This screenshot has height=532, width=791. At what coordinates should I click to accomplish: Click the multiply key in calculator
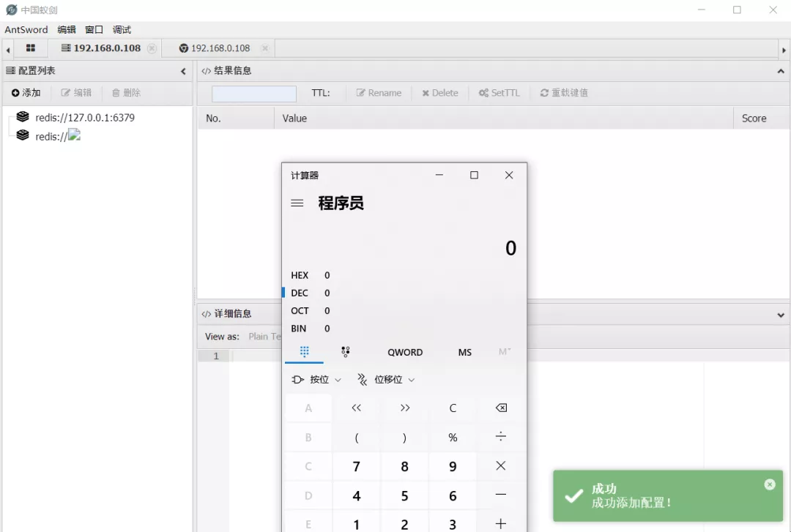501,466
